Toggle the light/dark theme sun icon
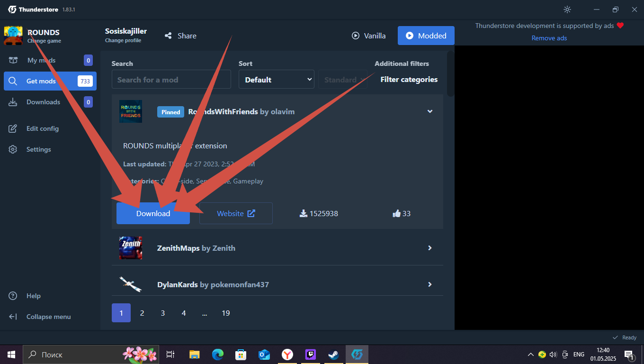The height and width of the screenshot is (364, 644). pos(567,9)
